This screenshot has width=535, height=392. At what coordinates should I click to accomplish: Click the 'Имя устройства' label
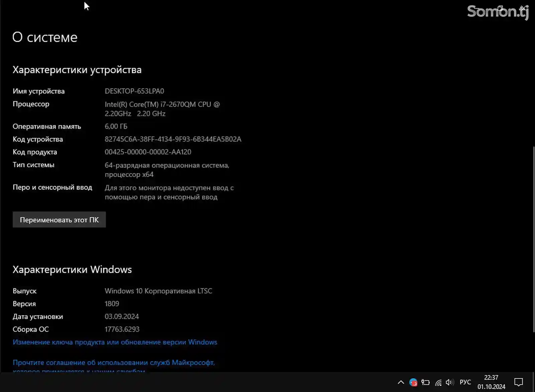(39, 91)
